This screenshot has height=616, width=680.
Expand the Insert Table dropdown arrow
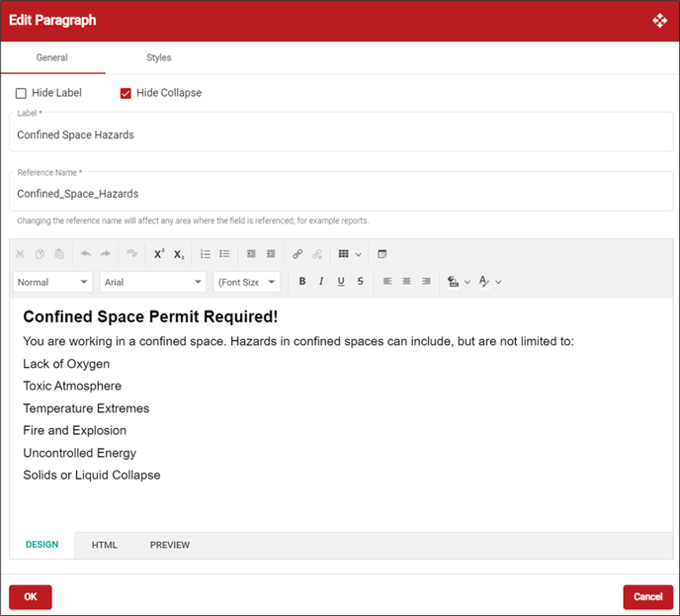coord(359,255)
